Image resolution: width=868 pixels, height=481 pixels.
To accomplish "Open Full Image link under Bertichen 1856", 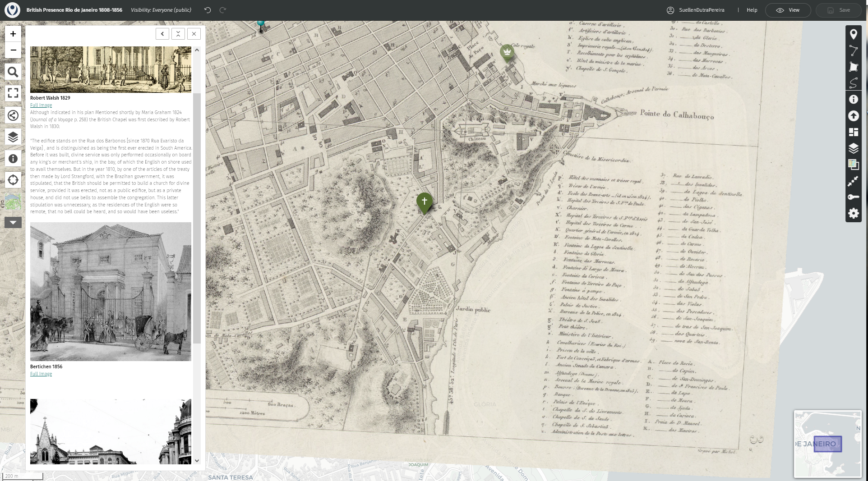I will (x=41, y=374).
